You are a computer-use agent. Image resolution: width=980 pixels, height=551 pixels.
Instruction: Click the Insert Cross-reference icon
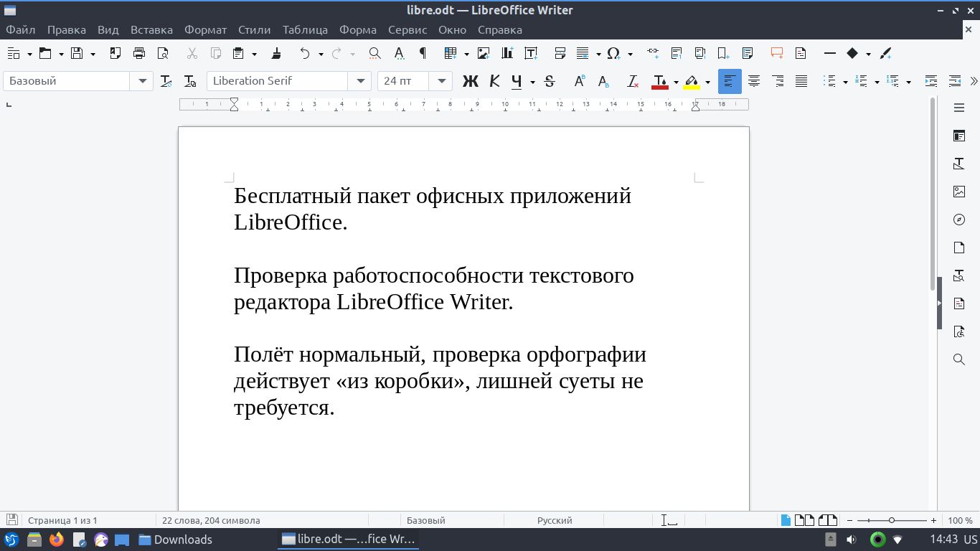coord(748,53)
